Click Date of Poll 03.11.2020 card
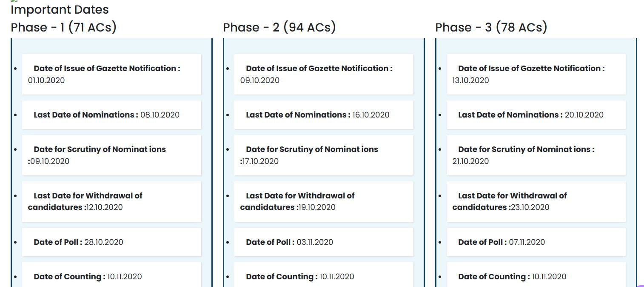 pos(323,242)
